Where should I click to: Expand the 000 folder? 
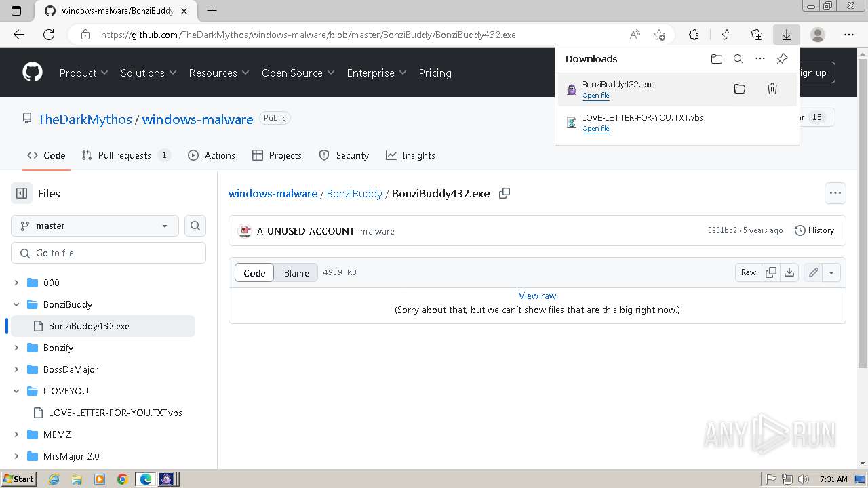[17, 283]
